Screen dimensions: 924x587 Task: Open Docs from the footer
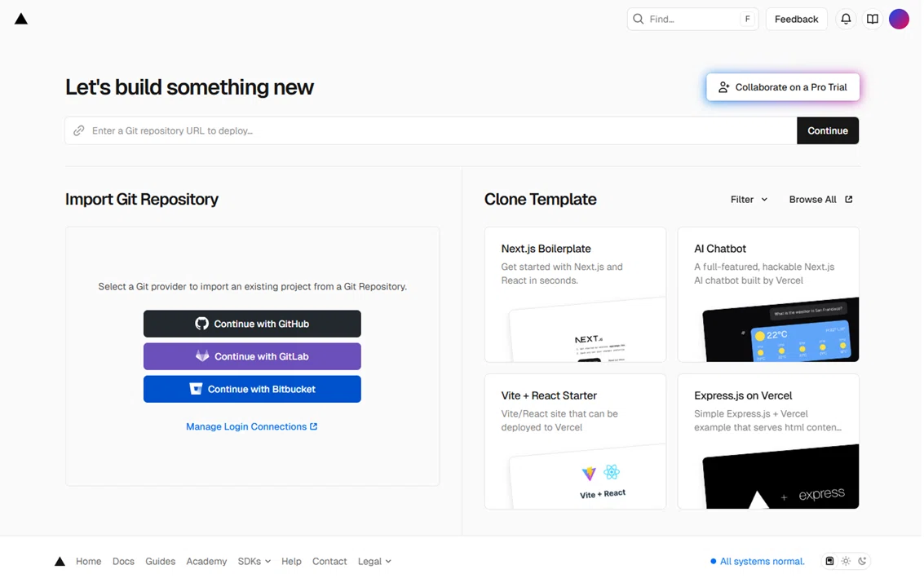pos(123,561)
